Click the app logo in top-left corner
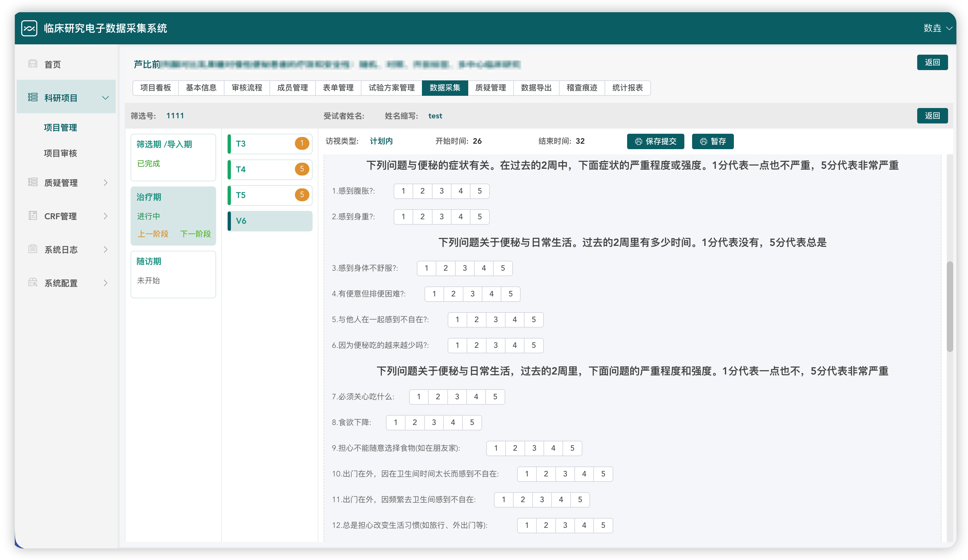 point(30,28)
